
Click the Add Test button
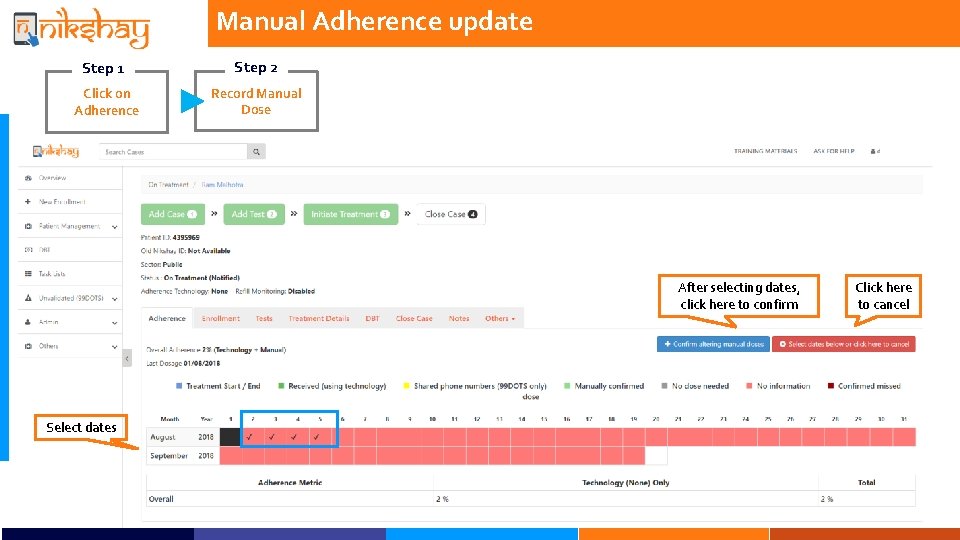(253, 214)
